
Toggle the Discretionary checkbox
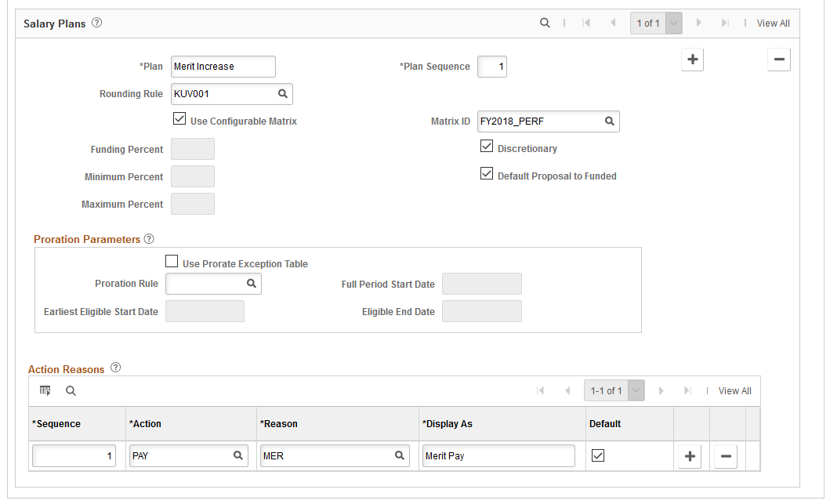487,146
